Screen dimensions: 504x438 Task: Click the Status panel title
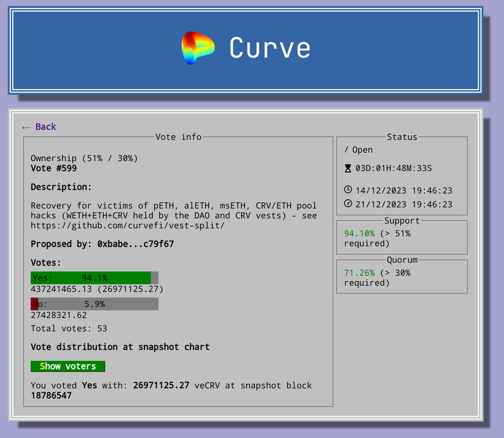402,137
